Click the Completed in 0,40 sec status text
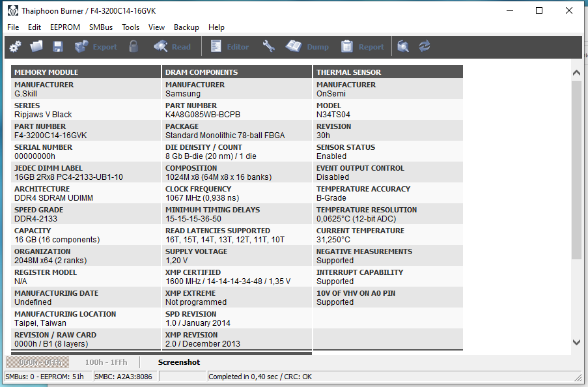 (260, 377)
